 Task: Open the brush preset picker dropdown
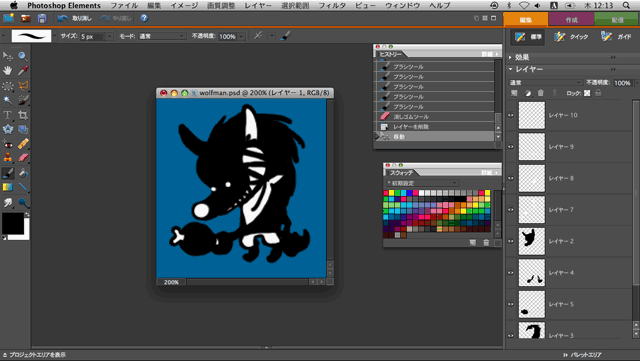point(54,36)
